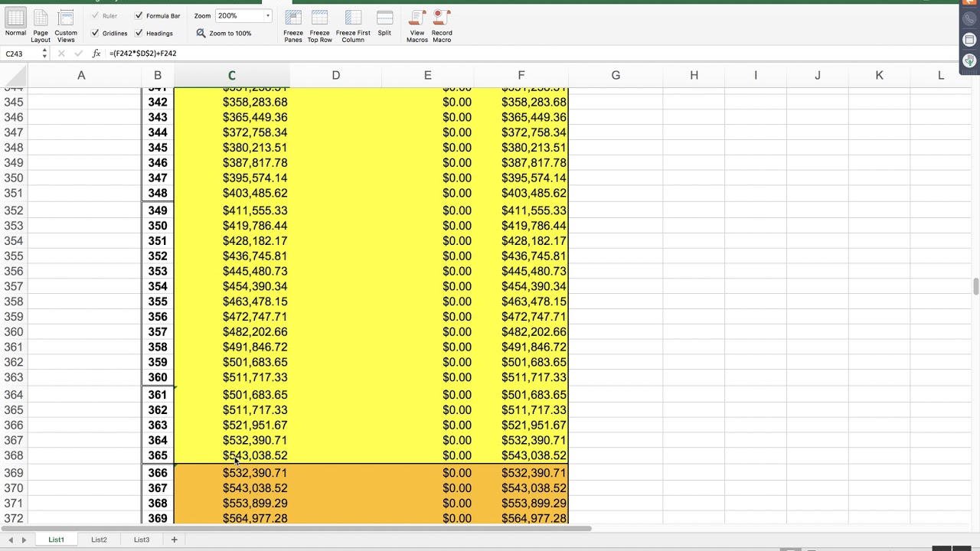Uncheck the Gridlines checkbox
The width and height of the screenshot is (980, 551).
point(95,33)
